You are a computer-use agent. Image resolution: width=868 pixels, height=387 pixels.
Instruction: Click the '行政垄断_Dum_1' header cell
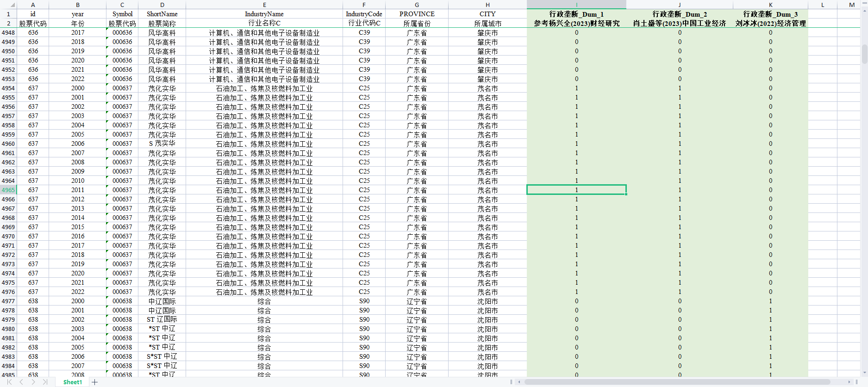(x=576, y=14)
